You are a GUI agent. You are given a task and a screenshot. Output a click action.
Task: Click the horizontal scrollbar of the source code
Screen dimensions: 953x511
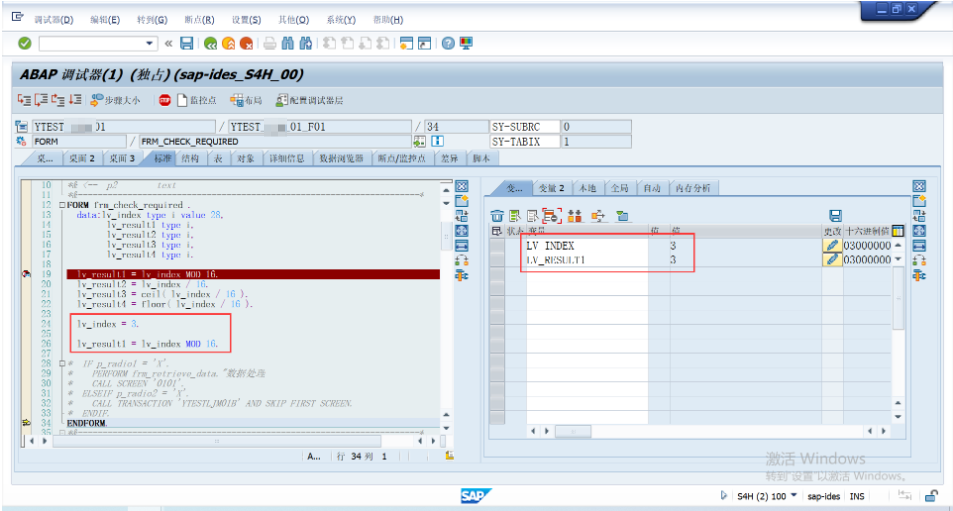(217, 441)
